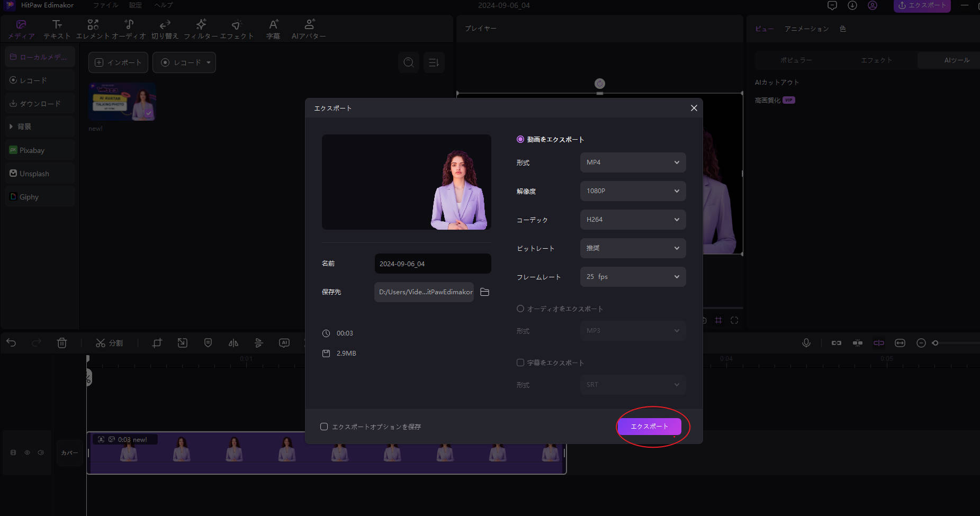Click the undo arrow in timeline toolbar

click(x=11, y=343)
